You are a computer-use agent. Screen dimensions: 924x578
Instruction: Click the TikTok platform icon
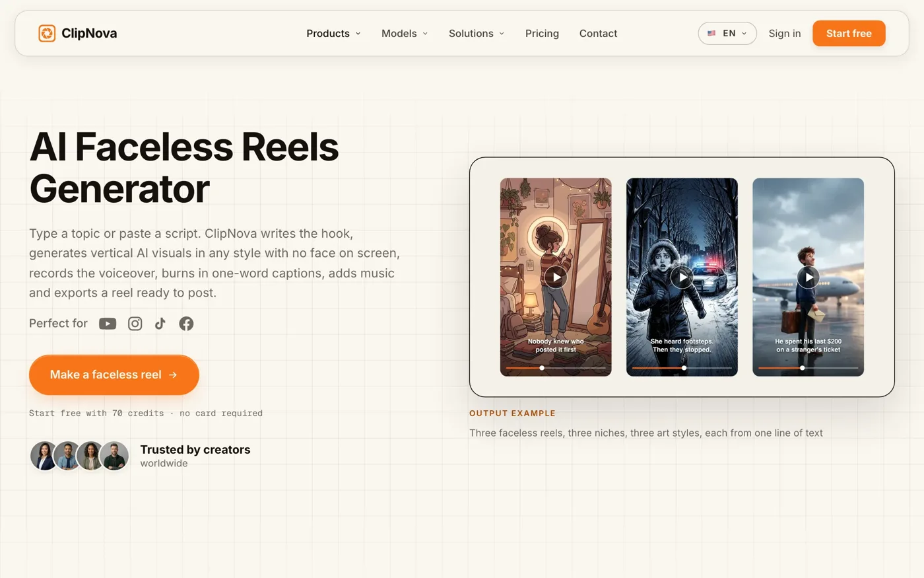(x=160, y=324)
